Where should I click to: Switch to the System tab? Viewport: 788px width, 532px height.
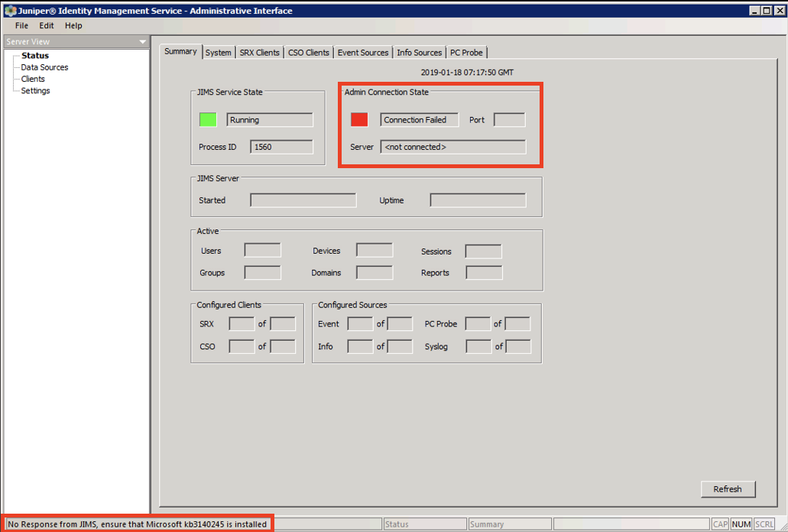tap(218, 52)
